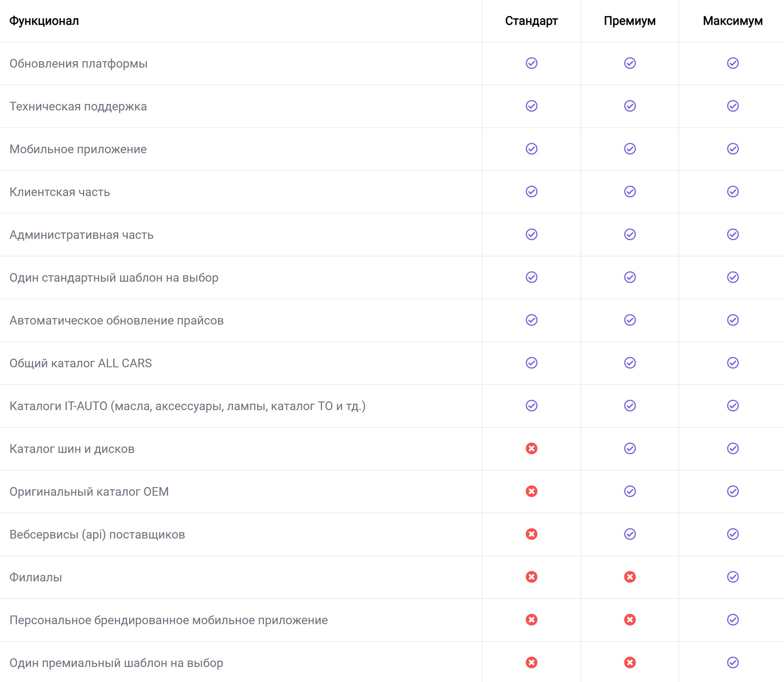
Task: Click the Максимум column header
Action: pyautogui.click(x=733, y=21)
